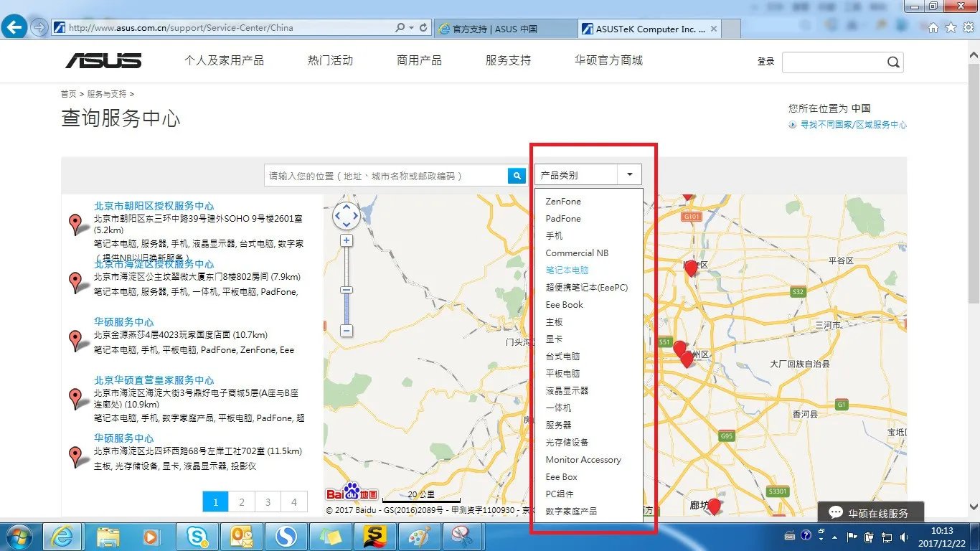Zoom out on the map with minus icon
The height and width of the screenshot is (551, 980).
[347, 331]
